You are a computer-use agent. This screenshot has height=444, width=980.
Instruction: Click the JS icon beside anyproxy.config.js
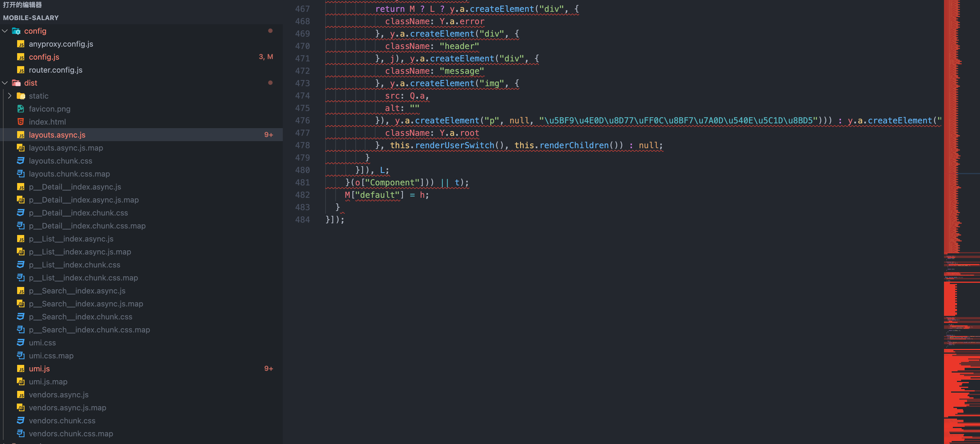[21, 44]
